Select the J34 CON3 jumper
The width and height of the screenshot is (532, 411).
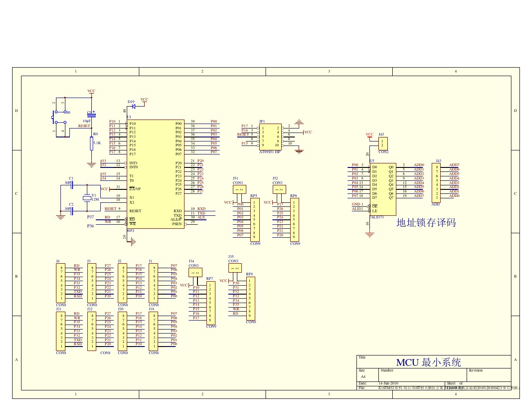click(195, 272)
